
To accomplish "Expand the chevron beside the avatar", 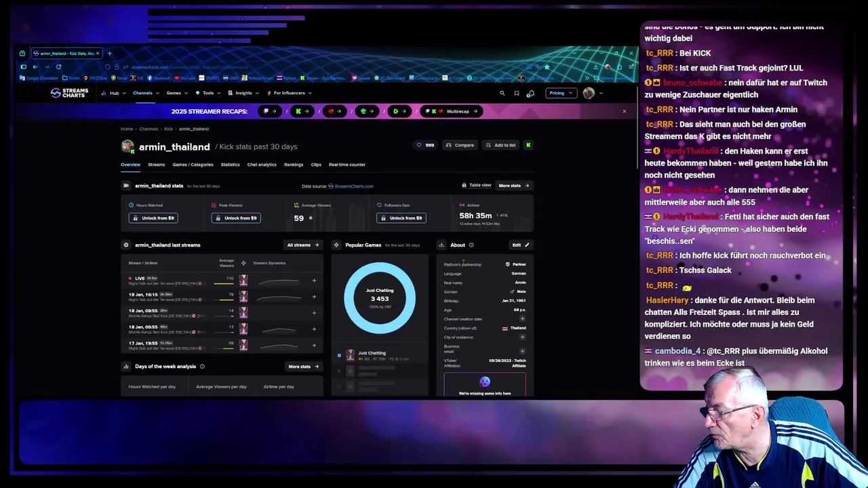I will [601, 93].
